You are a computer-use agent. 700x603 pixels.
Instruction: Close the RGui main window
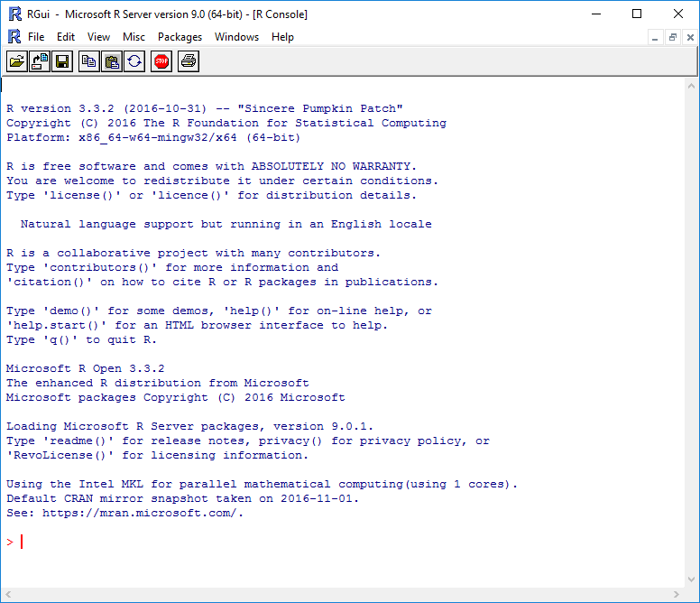click(x=678, y=14)
